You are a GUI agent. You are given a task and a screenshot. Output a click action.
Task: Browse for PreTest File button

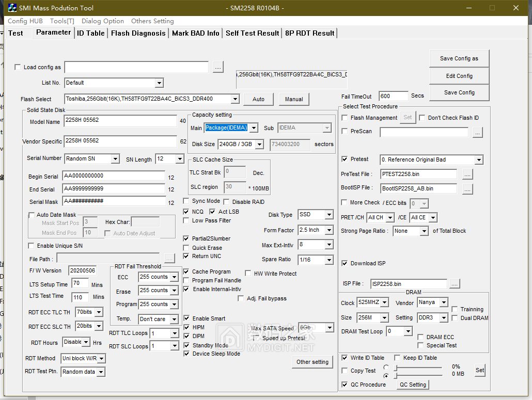click(x=467, y=174)
